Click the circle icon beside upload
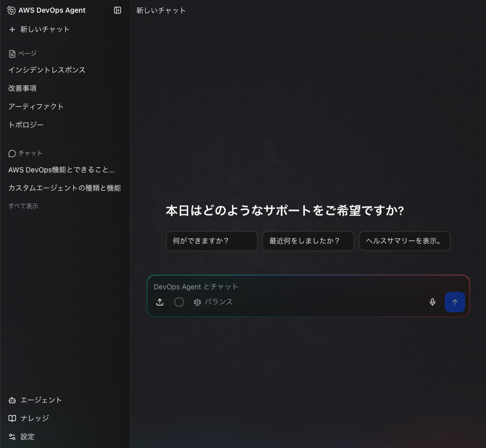 click(179, 302)
